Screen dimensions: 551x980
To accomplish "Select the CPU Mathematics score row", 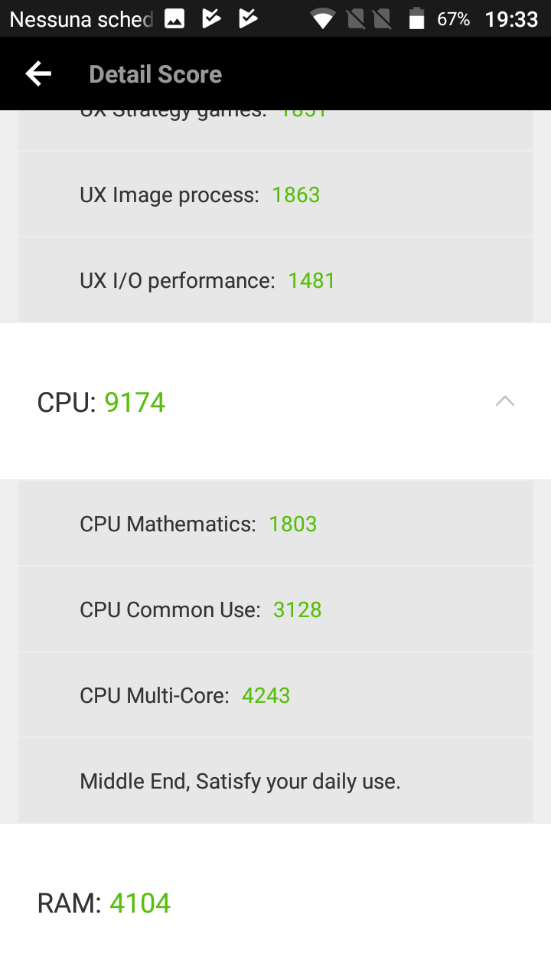I will pos(275,524).
